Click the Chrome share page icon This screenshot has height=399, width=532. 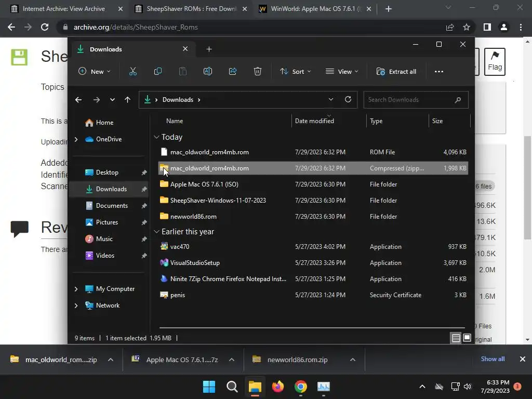[x=450, y=27]
